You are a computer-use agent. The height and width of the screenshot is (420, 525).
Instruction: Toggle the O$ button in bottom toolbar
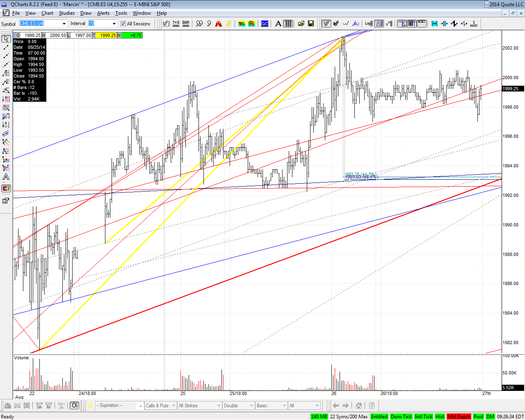coord(74,405)
